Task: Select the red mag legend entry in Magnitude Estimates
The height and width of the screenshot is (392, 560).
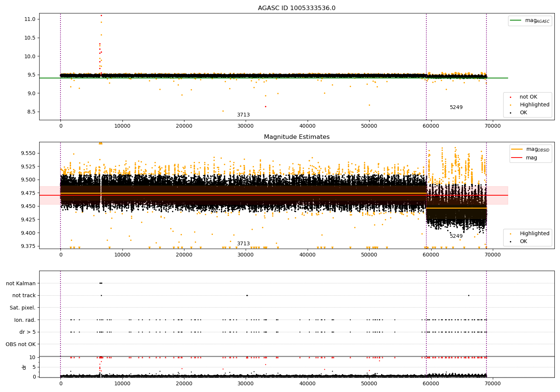Action: point(524,158)
